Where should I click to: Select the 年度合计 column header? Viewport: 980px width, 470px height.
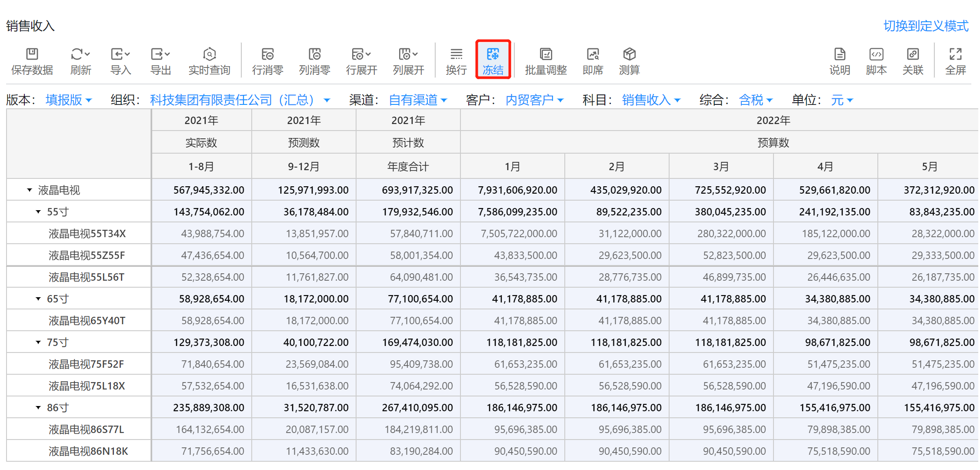tap(408, 167)
